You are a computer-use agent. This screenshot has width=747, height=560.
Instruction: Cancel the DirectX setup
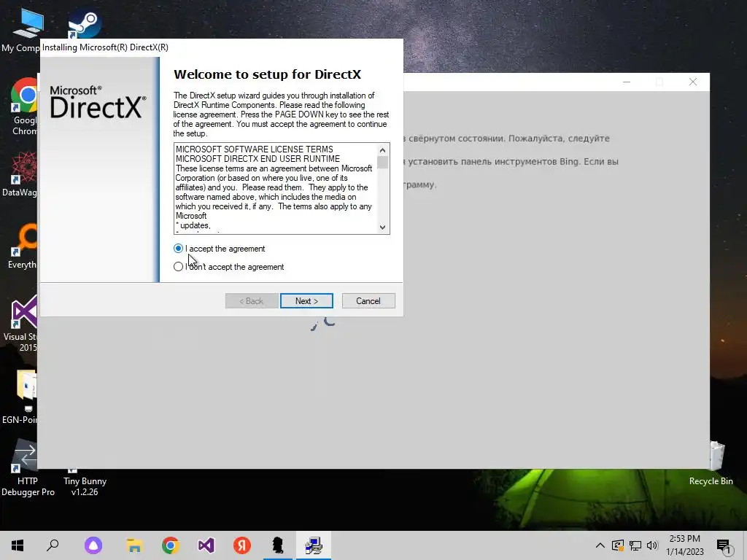368,301
